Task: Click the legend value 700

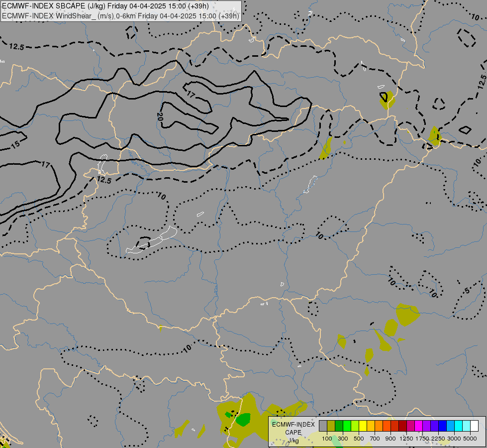Action: click(375, 439)
